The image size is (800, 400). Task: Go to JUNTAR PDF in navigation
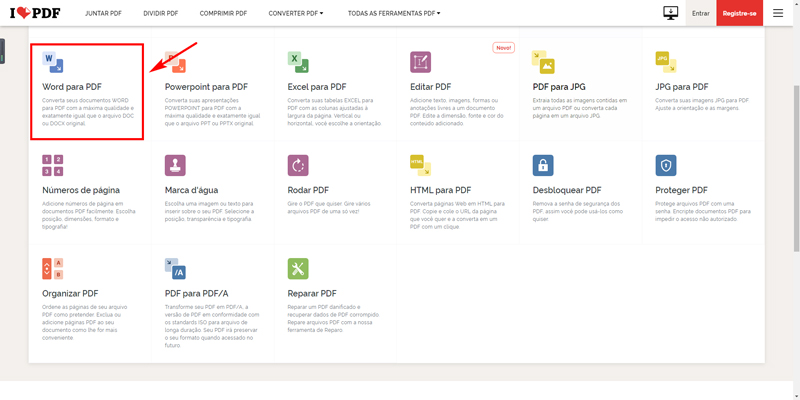(x=105, y=13)
